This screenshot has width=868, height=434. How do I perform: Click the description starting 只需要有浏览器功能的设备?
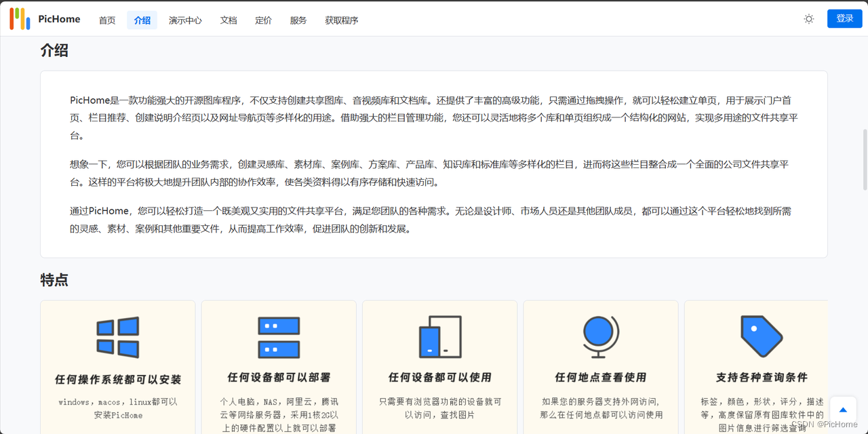[x=440, y=408]
